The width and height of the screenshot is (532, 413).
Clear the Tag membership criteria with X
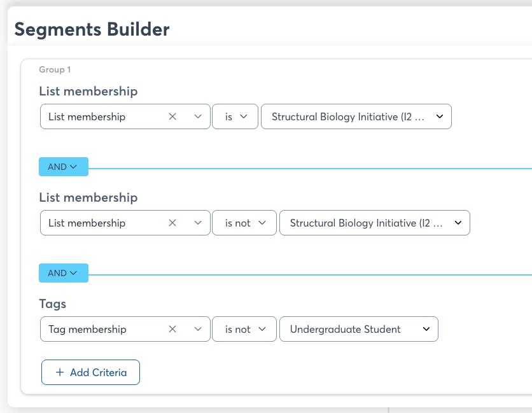(172, 330)
